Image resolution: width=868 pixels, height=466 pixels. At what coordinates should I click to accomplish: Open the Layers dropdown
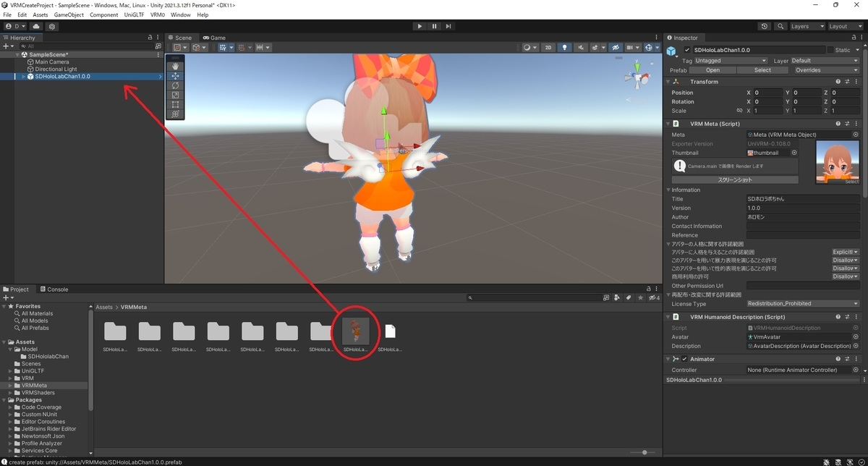807,26
